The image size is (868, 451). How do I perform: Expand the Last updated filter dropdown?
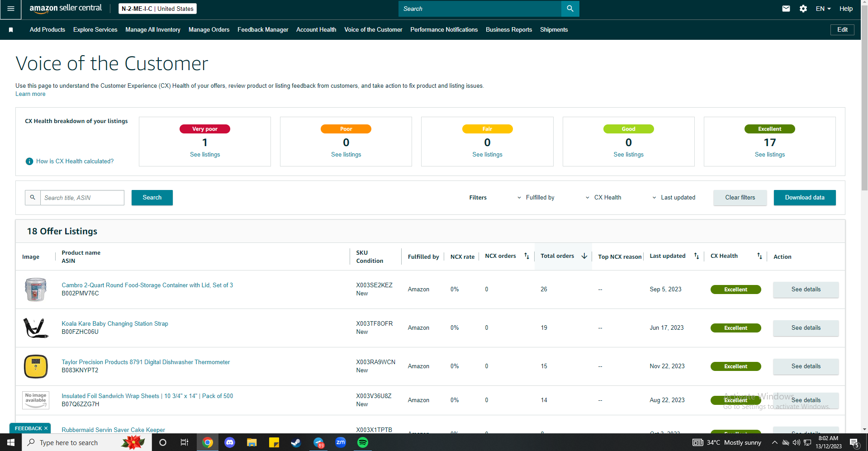point(674,198)
